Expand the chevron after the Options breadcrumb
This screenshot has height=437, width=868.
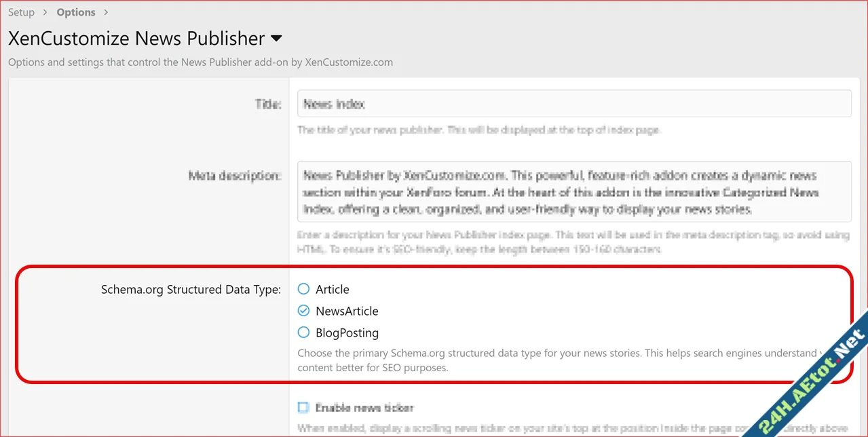pyautogui.click(x=105, y=12)
